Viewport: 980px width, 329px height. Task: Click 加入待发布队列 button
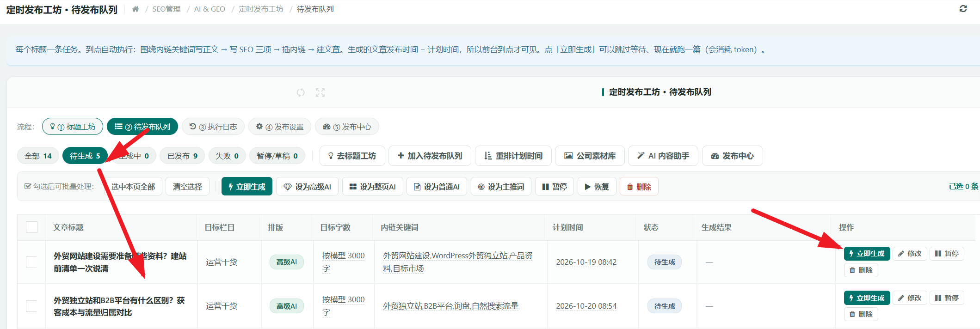pos(430,156)
